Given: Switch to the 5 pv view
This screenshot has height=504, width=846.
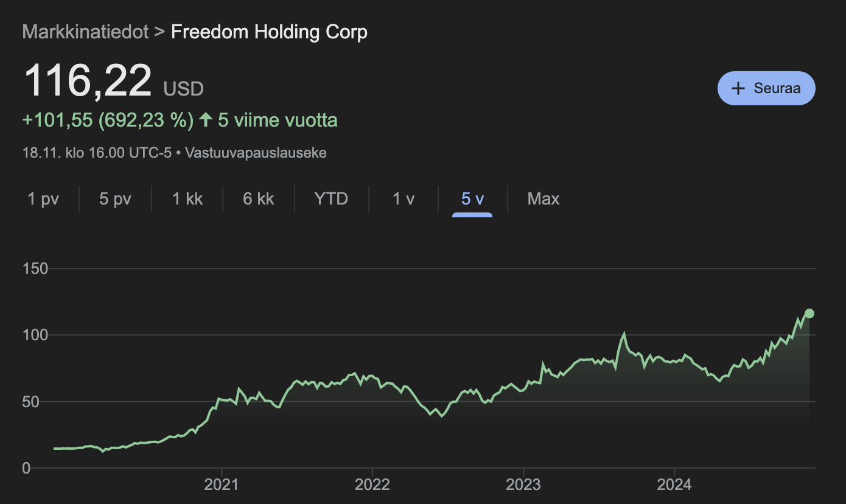Looking at the screenshot, I should pyautogui.click(x=114, y=198).
